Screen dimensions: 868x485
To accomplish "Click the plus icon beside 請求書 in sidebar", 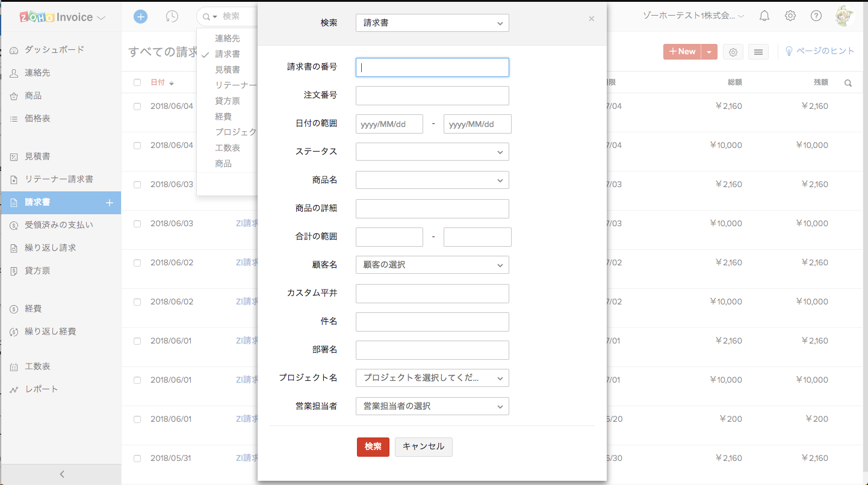I will tap(110, 203).
